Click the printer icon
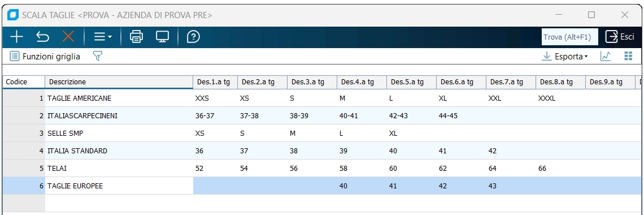Screen dimensions: 644x215 coord(136,37)
